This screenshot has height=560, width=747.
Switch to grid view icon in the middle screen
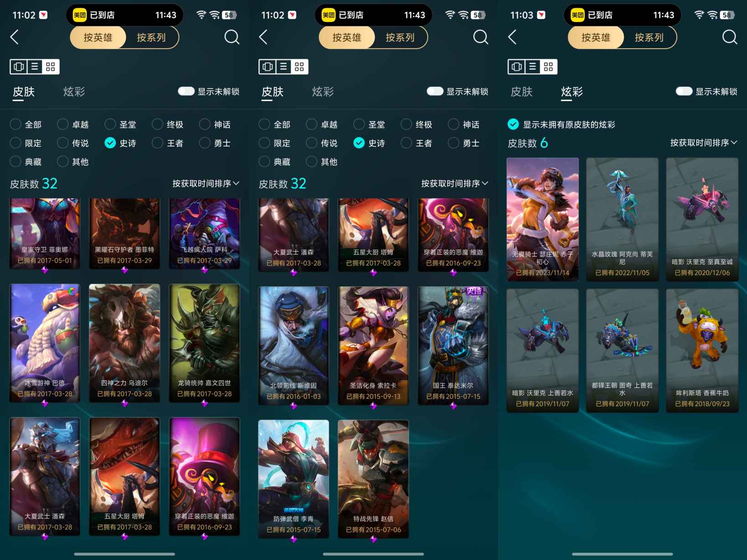tap(299, 67)
